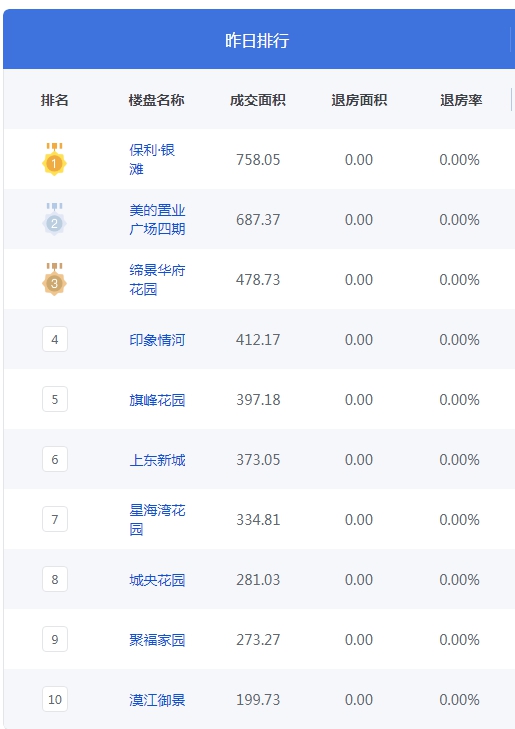Click the gold rank 1 medal icon
515x729 pixels.
coord(54,159)
